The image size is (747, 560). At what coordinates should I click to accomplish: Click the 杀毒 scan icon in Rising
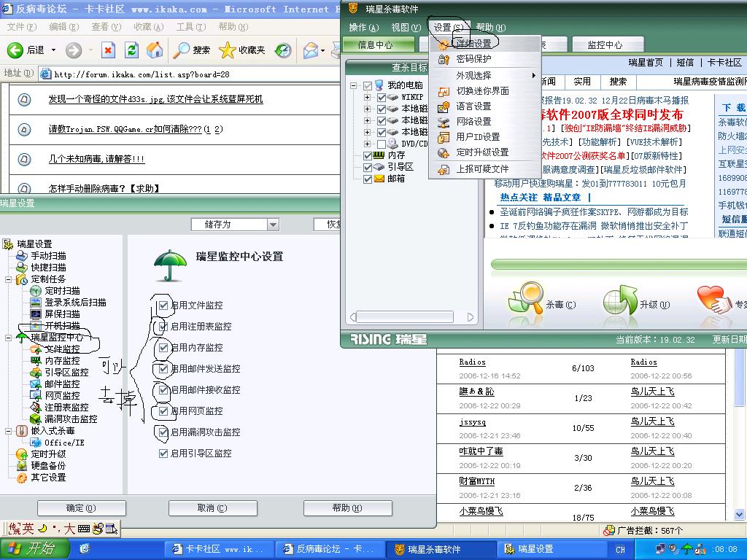527,299
